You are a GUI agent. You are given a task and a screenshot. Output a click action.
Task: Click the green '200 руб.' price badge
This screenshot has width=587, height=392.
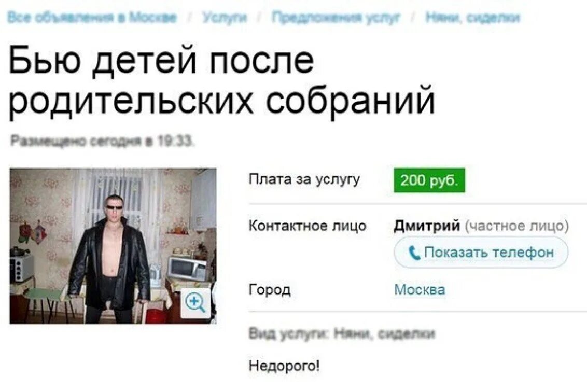[429, 180]
